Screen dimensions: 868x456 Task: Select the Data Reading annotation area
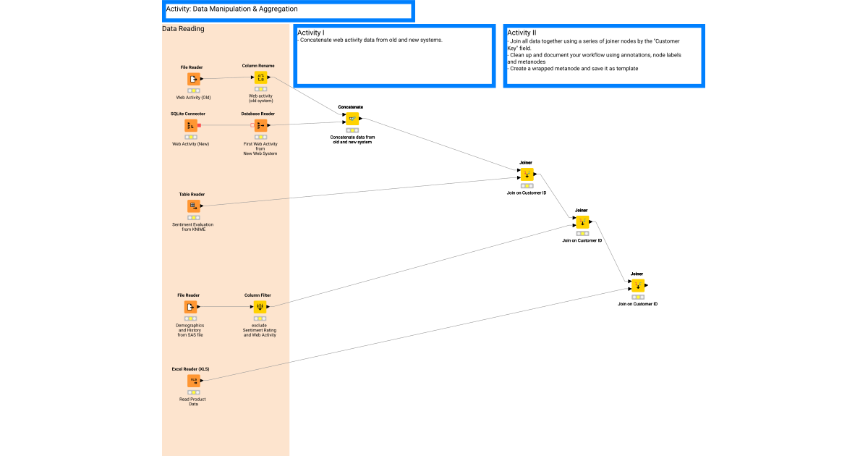tap(184, 28)
